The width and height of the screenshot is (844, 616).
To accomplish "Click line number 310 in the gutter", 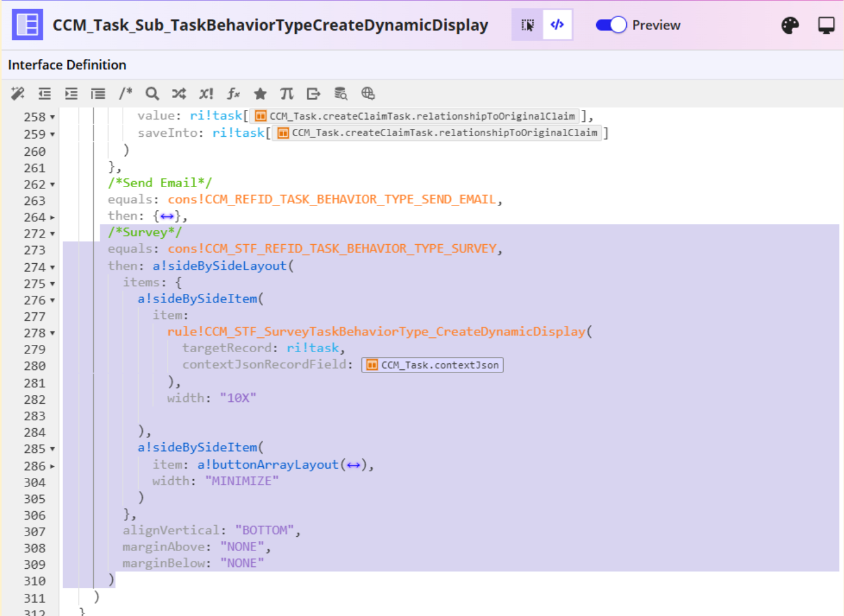I will [x=34, y=581].
